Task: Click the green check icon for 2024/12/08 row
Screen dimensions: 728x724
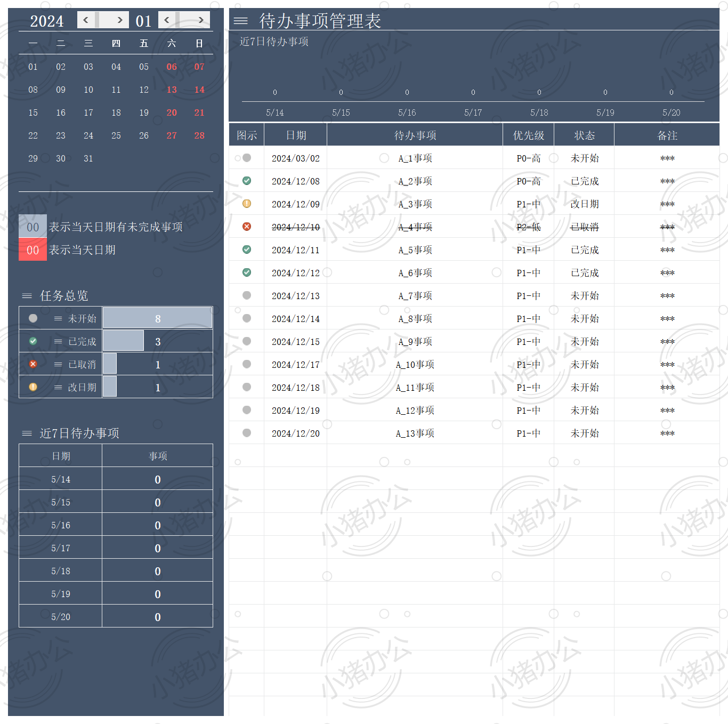Action: point(247,181)
